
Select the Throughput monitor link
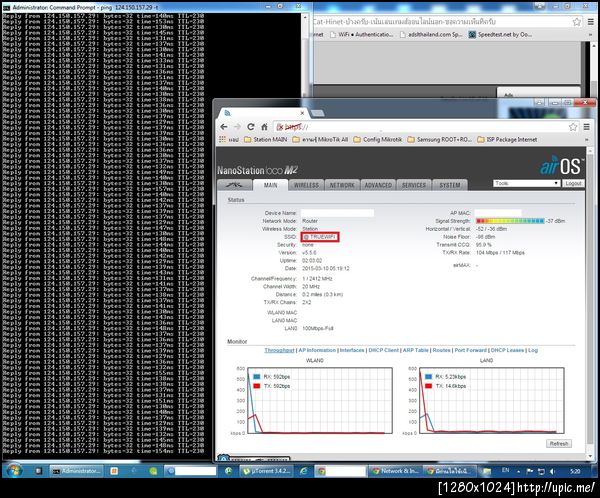(279, 350)
